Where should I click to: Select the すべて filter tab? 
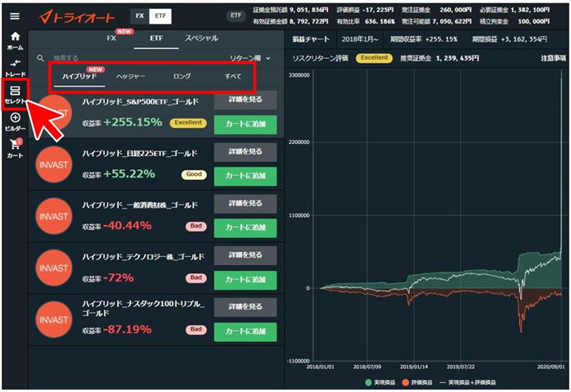(x=232, y=76)
